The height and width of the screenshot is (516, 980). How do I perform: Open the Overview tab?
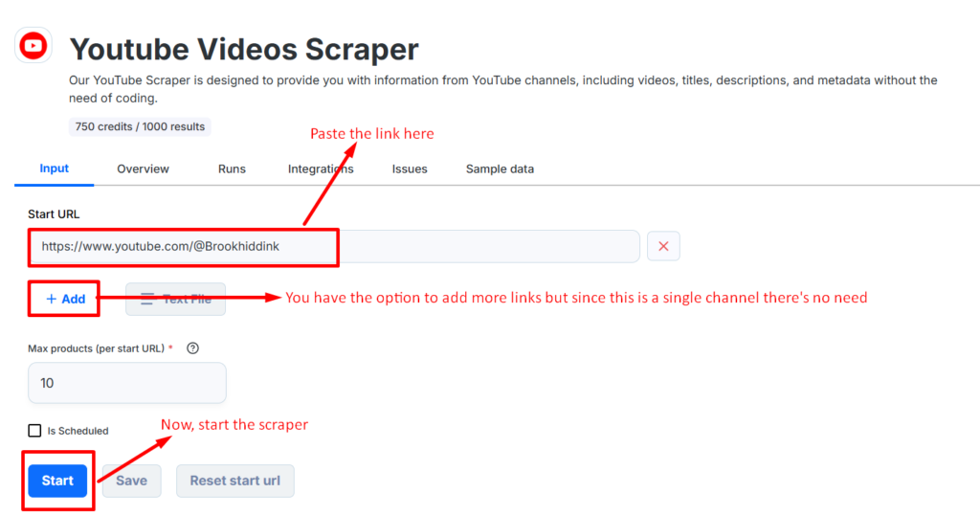click(143, 168)
